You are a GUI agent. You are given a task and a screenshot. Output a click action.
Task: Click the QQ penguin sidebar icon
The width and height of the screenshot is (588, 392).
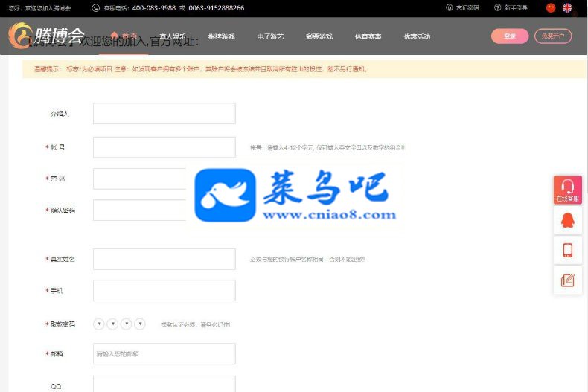568,220
